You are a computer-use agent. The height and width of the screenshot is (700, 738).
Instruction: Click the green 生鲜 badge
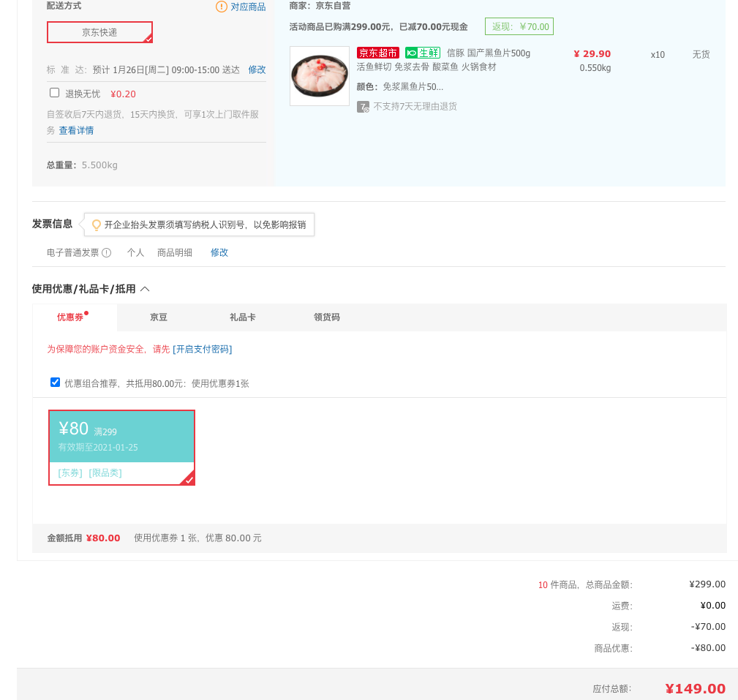point(423,53)
